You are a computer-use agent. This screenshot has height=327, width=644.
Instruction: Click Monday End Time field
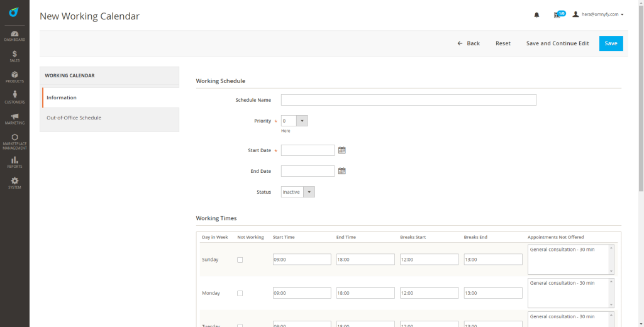365,293
